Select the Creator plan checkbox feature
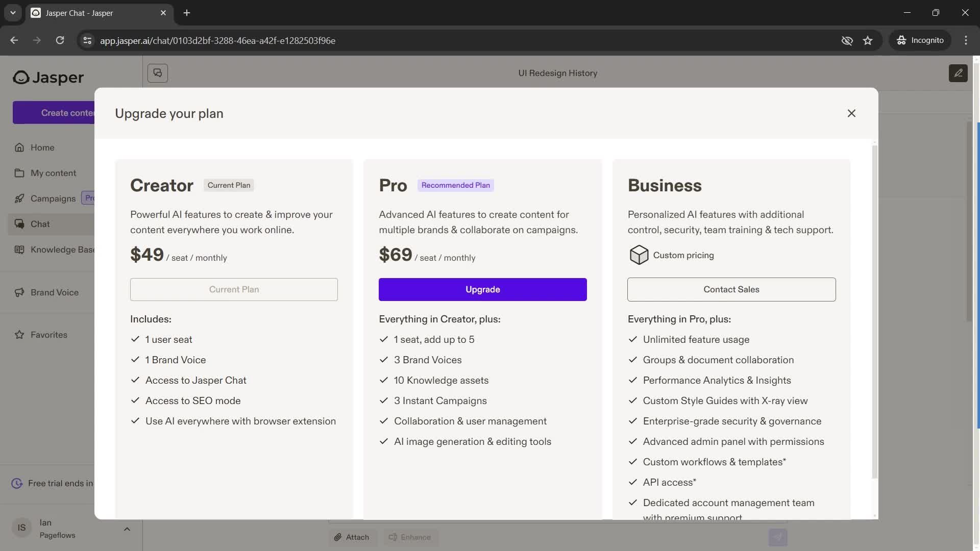The width and height of the screenshot is (980, 551). coord(135,340)
